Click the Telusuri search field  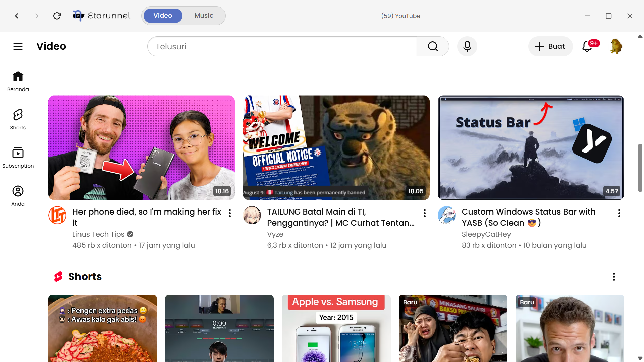pos(282,46)
